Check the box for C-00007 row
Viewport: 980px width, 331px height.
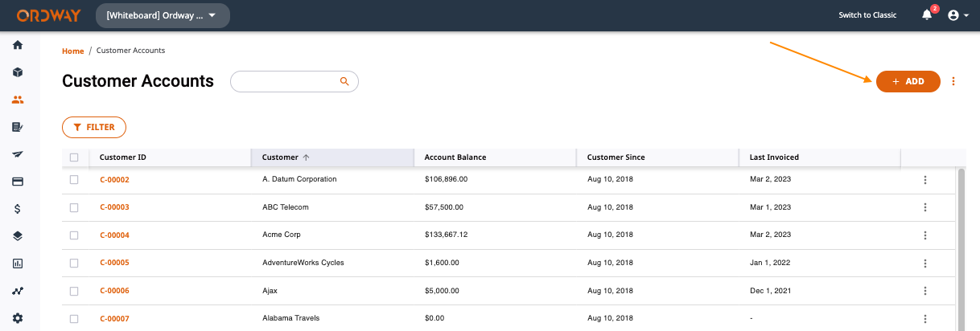tap(74, 318)
